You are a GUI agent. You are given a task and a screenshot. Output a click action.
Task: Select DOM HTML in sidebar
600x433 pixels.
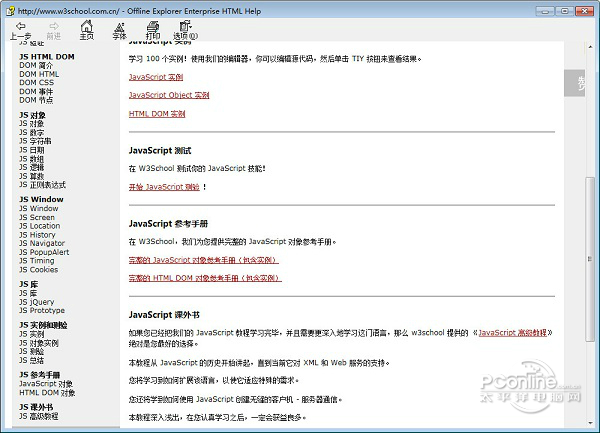(x=39, y=74)
